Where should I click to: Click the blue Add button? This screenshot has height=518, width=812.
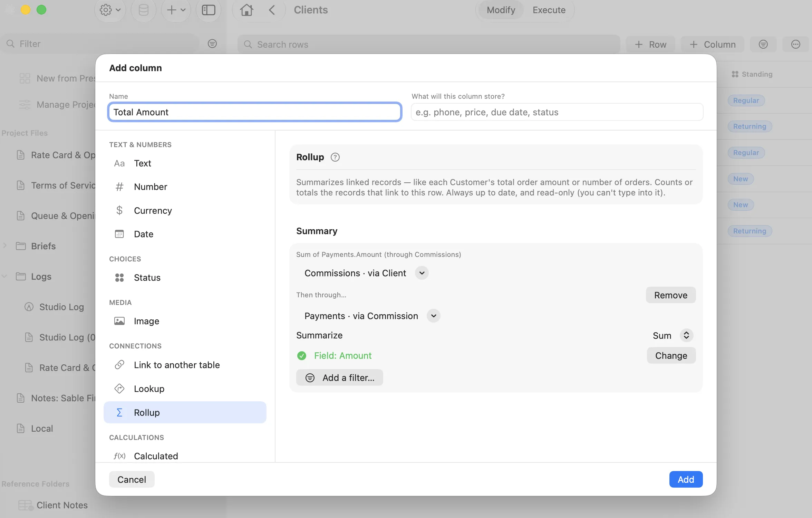(x=686, y=479)
